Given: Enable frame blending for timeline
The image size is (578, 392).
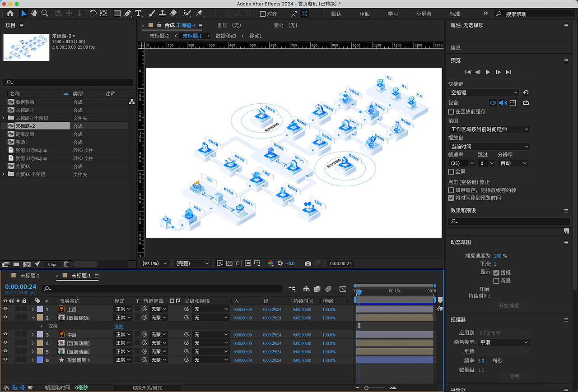Looking at the screenshot, I should click(x=317, y=289).
